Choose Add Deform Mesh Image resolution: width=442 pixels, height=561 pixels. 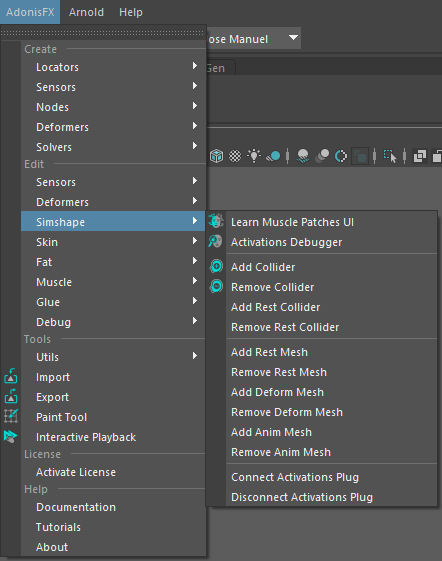click(x=322, y=392)
